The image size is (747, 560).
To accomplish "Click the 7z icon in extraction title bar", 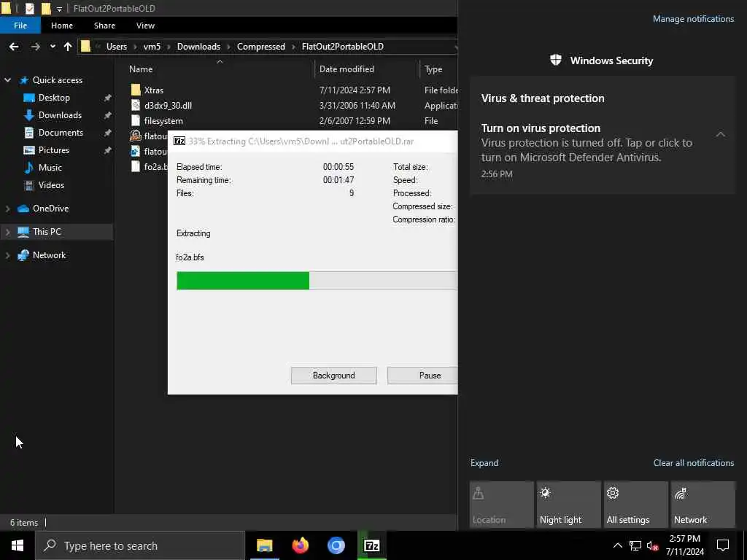I will [179, 141].
